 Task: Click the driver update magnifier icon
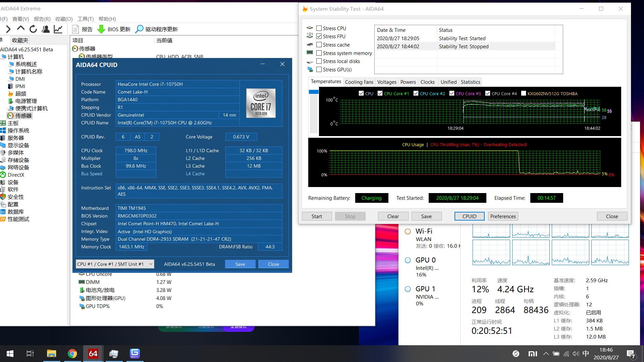pos(139,29)
